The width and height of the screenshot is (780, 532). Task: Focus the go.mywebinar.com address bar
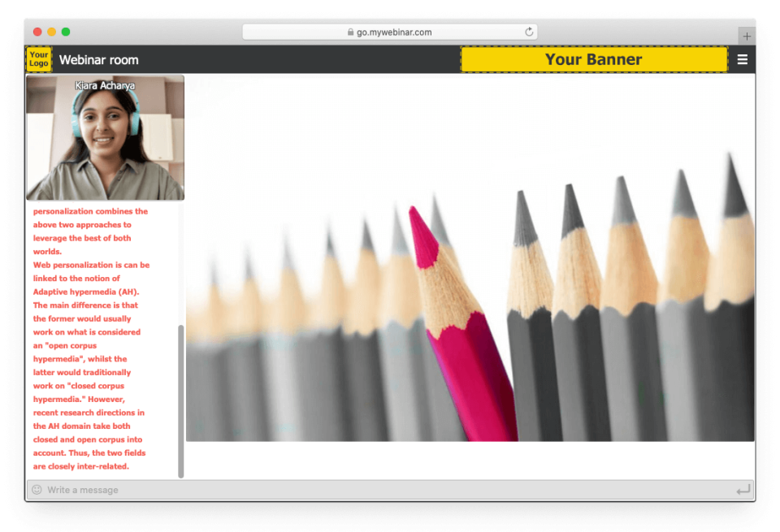[x=389, y=32]
